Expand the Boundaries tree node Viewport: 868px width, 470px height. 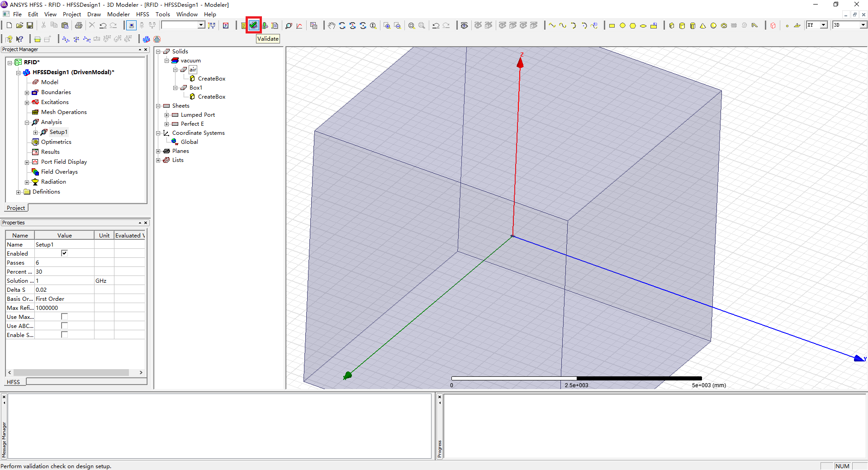[x=27, y=92]
